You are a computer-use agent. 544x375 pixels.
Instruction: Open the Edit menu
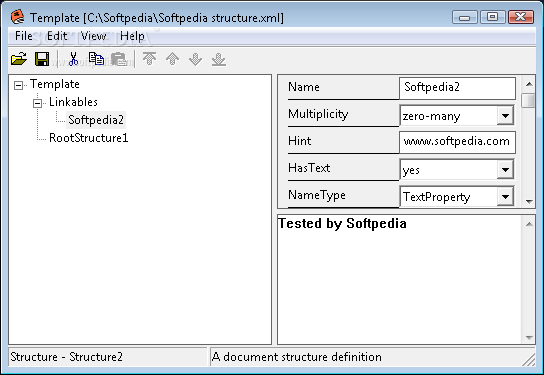[57, 36]
